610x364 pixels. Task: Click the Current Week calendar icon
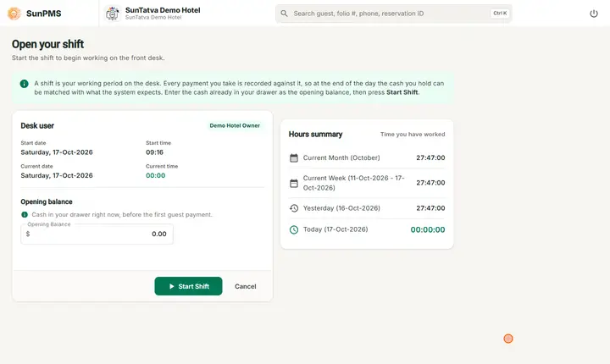294,183
